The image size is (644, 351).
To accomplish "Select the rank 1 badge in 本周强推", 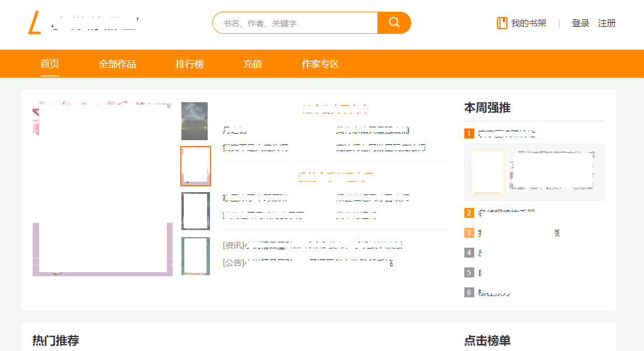I will click(469, 134).
